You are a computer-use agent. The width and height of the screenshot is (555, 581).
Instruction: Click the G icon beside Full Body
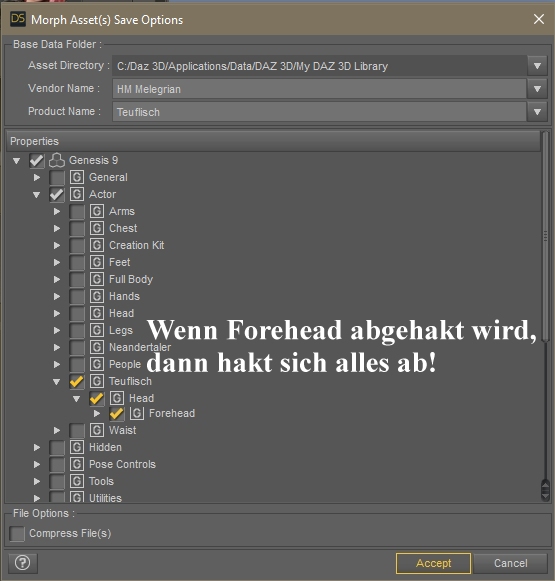[x=97, y=279]
